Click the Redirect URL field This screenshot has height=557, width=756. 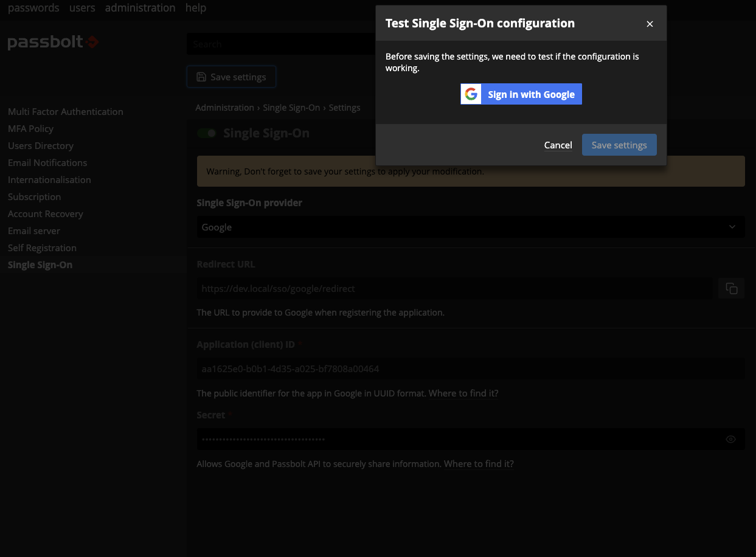(x=455, y=288)
